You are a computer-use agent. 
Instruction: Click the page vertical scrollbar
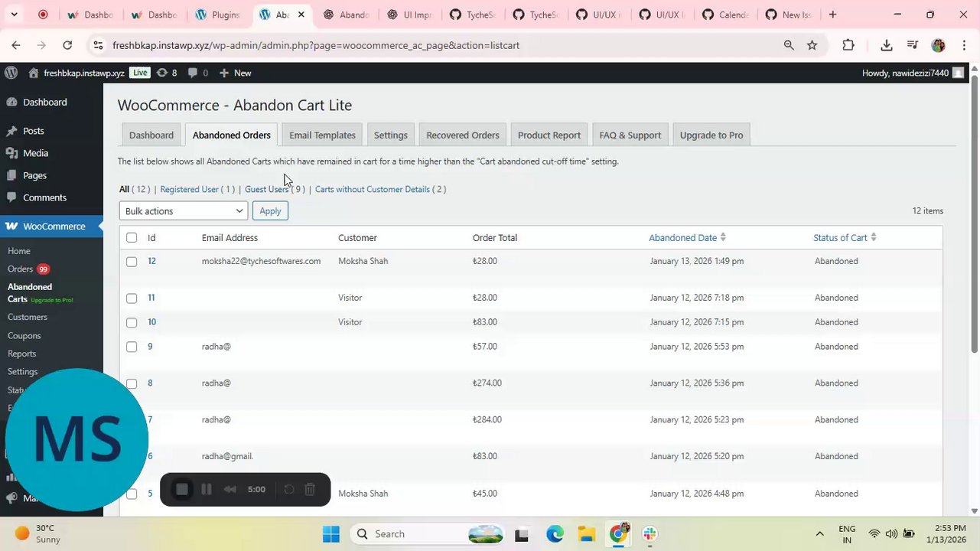click(x=974, y=214)
